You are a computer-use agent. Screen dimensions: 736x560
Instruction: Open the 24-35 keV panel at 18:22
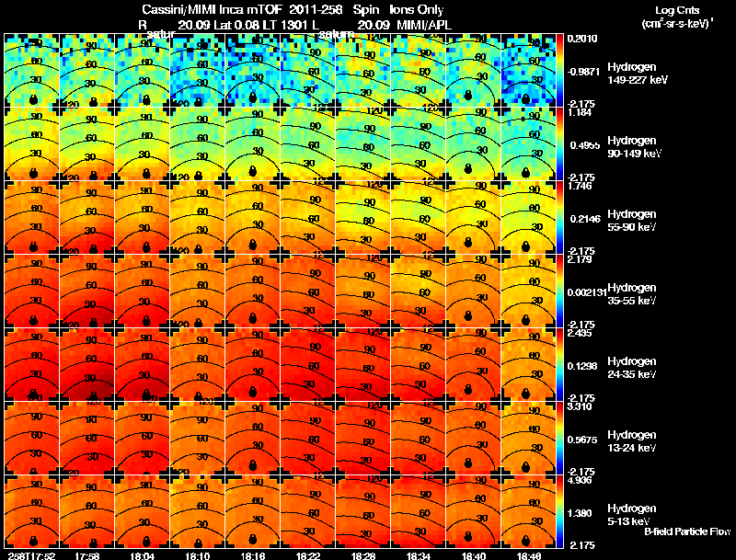[308, 365]
